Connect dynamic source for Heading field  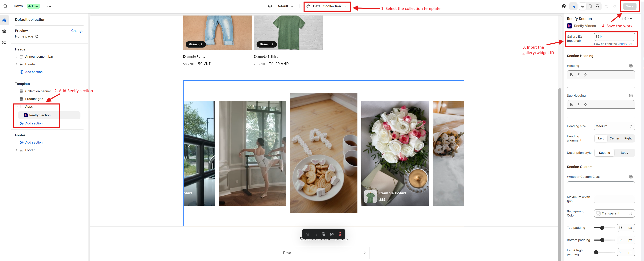[x=631, y=66]
